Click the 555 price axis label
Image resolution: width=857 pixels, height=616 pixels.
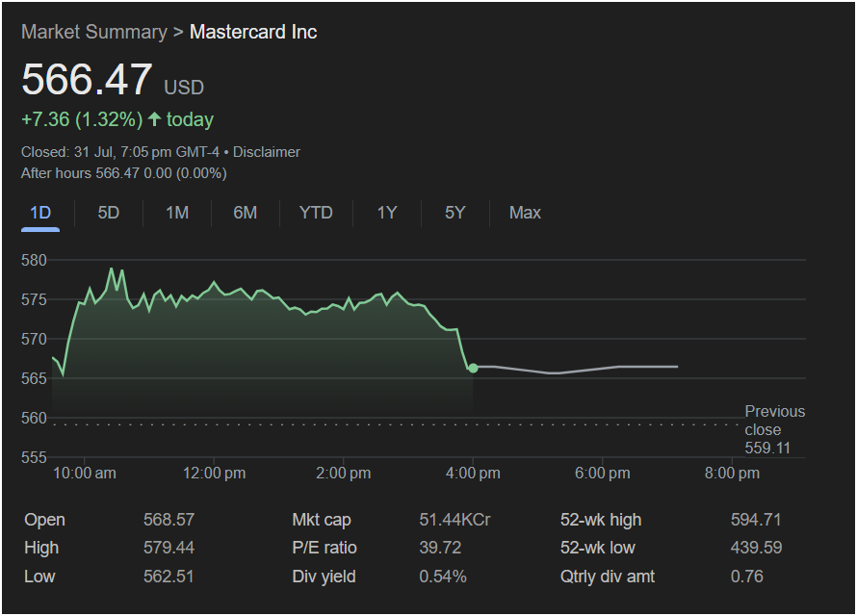[34, 457]
